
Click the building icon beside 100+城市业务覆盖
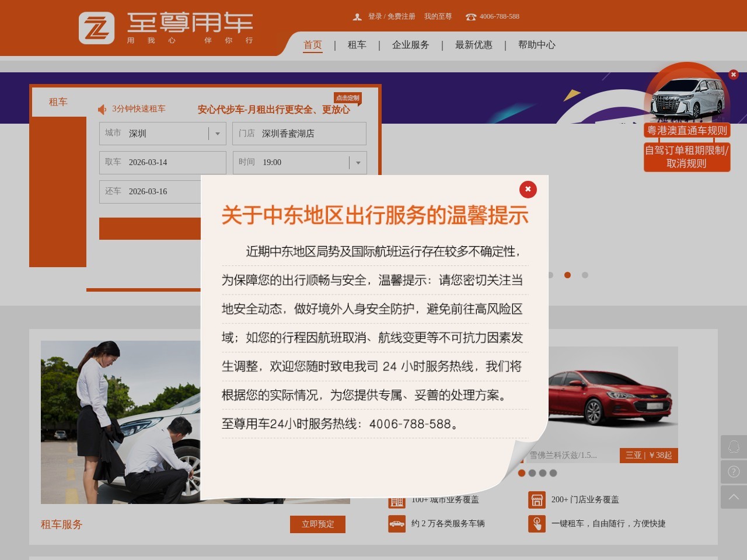[x=397, y=500]
